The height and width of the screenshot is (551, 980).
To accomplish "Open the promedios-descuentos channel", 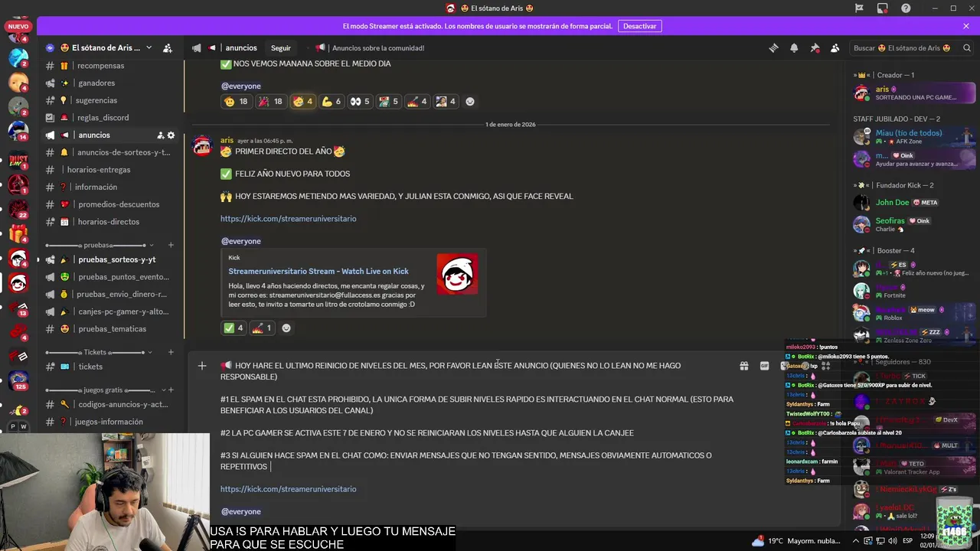I will (109, 204).
